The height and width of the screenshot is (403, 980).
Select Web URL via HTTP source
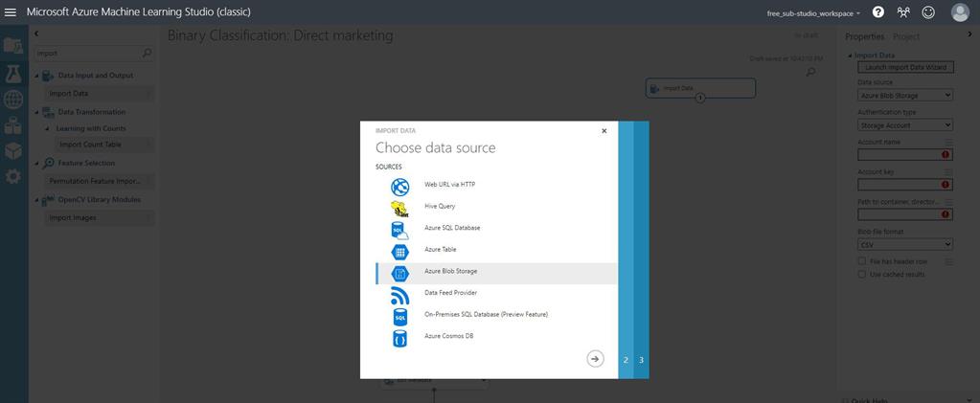pyautogui.click(x=450, y=185)
